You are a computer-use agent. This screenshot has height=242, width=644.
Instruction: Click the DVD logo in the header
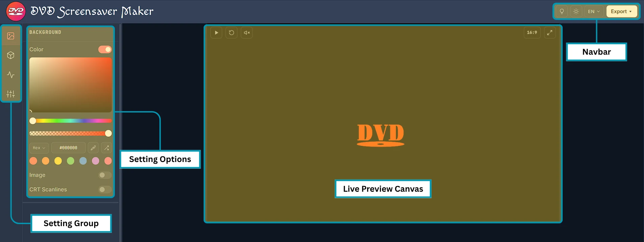(16, 11)
